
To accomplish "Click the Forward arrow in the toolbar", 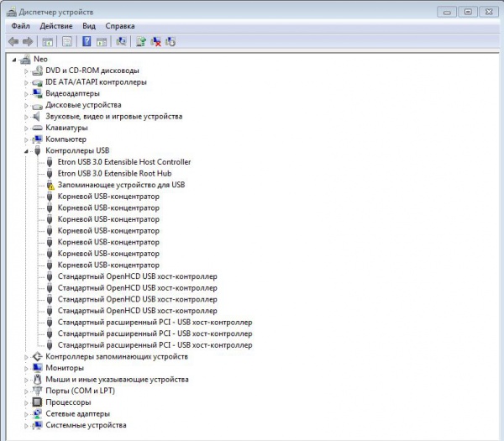I will pos(28,41).
